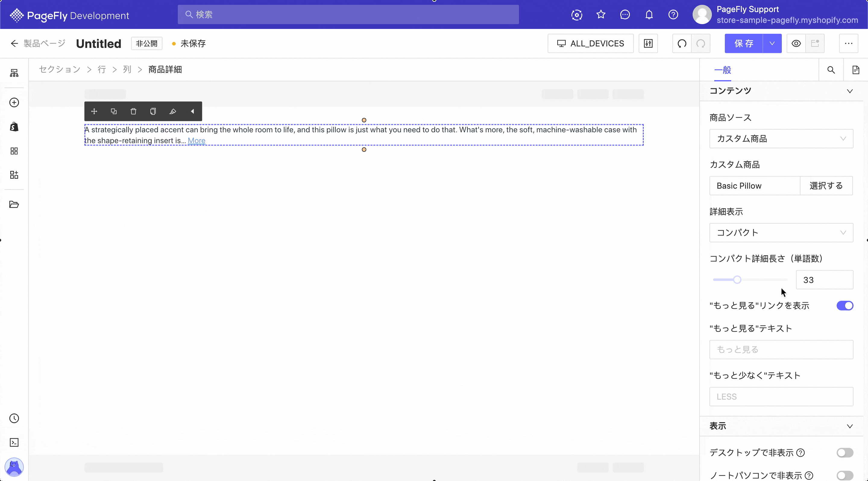Click the add element plus icon

pyautogui.click(x=14, y=102)
